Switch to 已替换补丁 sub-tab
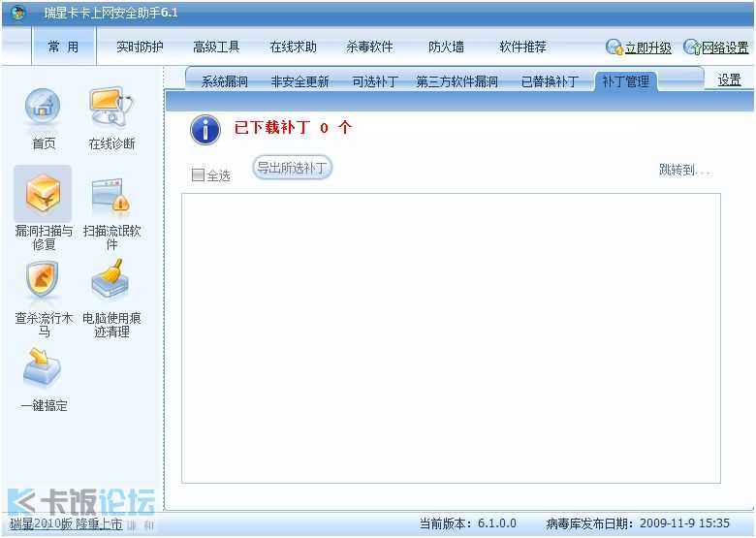756x538 pixels. [550, 81]
